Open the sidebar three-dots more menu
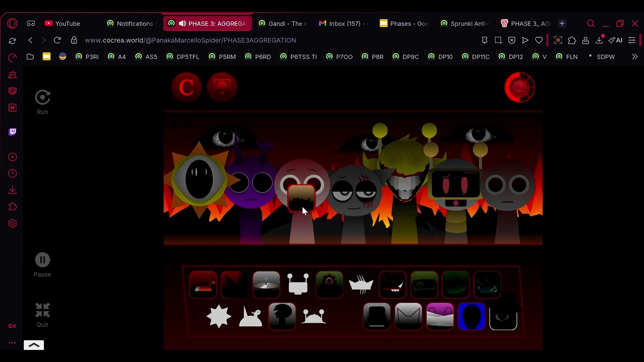This screenshot has width=644, height=362. pos(13,343)
